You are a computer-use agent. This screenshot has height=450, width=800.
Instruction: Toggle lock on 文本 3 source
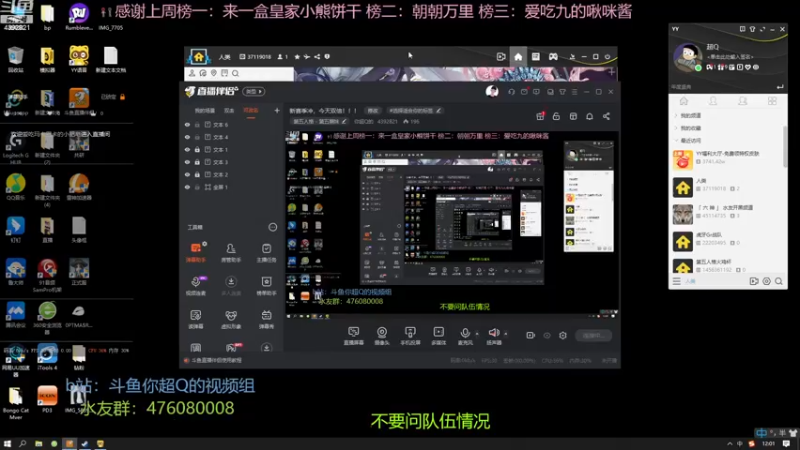[x=197, y=162]
